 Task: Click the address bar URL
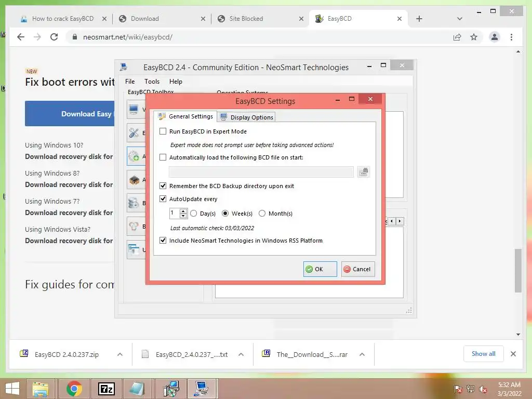(128, 37)
